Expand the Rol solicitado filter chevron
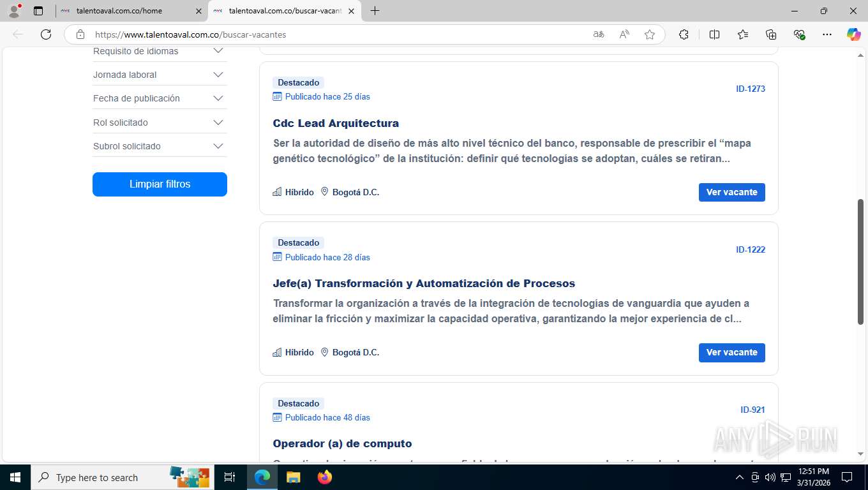868x490 pixels. tap(218, 122)
